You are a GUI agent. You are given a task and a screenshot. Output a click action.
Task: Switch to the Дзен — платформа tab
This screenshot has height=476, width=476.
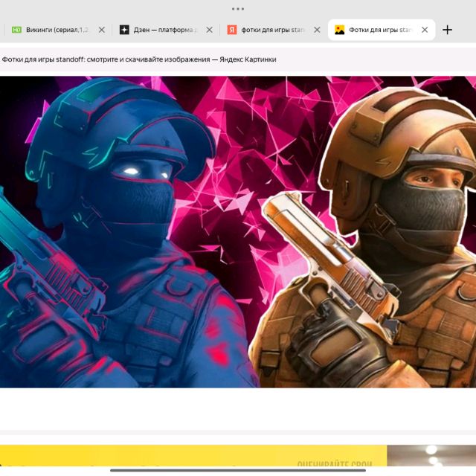165,30
